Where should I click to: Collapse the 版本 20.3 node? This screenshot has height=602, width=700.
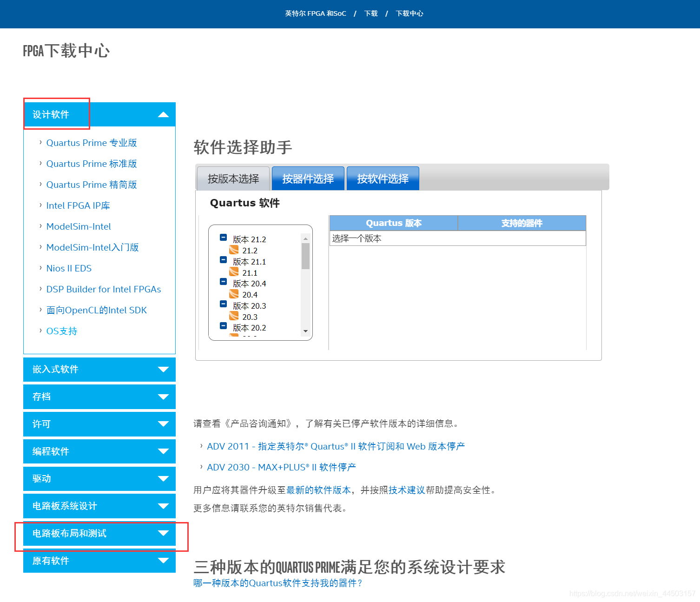(x=223, y=304)
